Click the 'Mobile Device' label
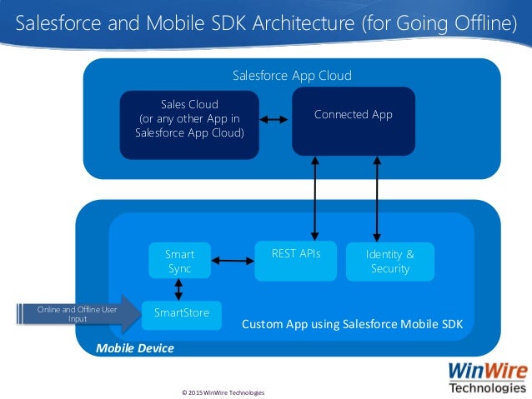 [x=135, y=348]
